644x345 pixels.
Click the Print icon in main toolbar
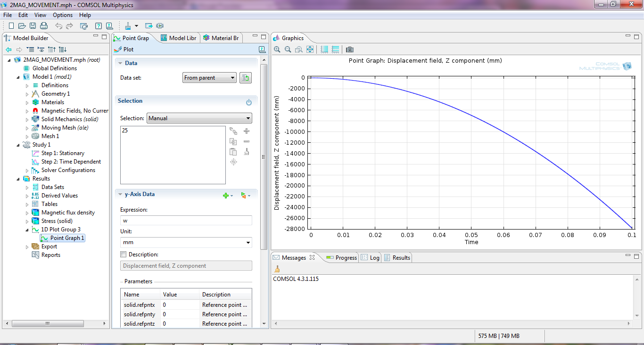[44, 26]
